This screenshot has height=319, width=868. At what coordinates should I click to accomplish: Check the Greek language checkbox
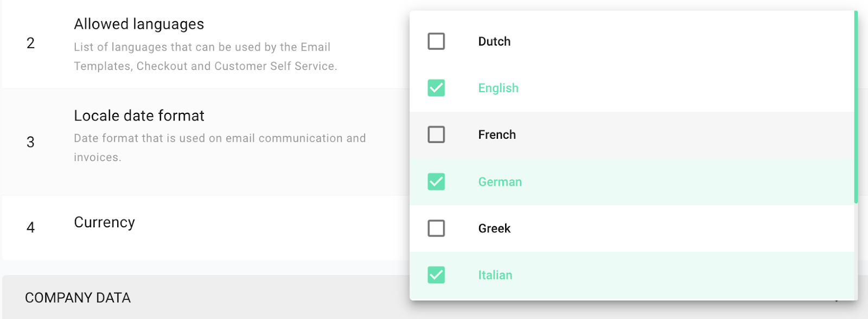click(x=436, y=228)
